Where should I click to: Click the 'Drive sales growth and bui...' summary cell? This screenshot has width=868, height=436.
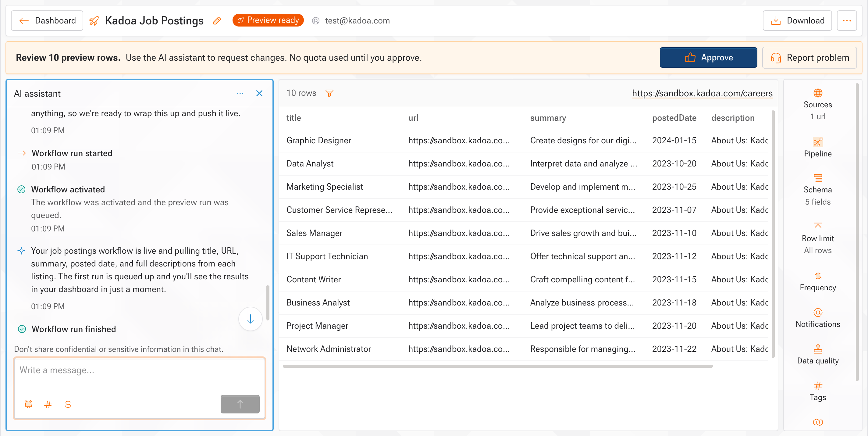[583, 233]
